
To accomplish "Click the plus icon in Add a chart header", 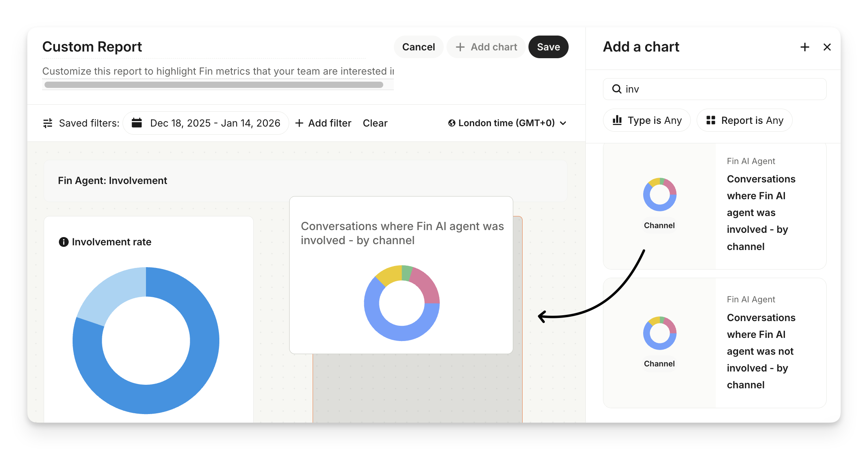I will 805,47.
